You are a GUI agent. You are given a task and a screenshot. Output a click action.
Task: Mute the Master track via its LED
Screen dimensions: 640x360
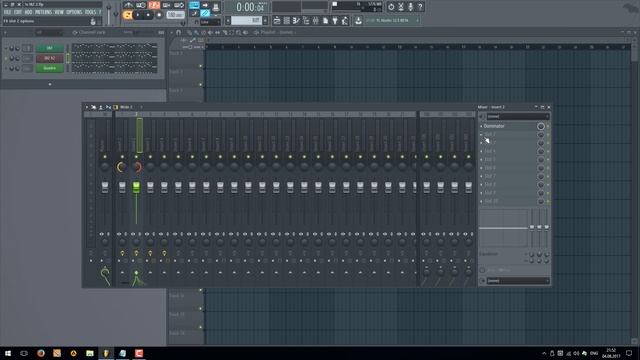(105, 157)
